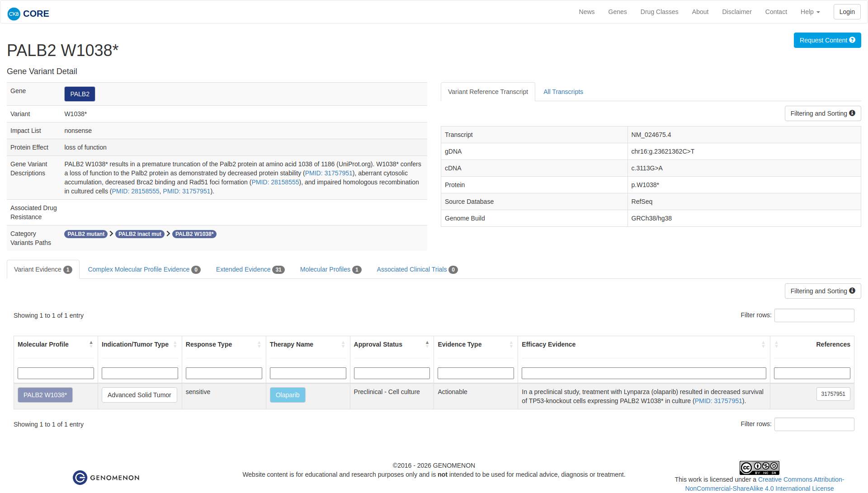Click the Login button
The image size is (868, 493).
[x=846, y=12]
